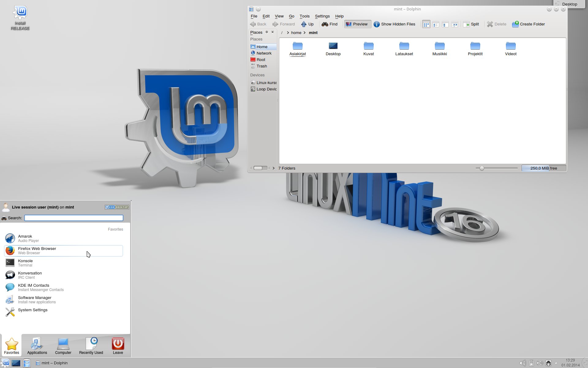
Task: Open KDE IM Contacts from Favorites
Action: 64,287
